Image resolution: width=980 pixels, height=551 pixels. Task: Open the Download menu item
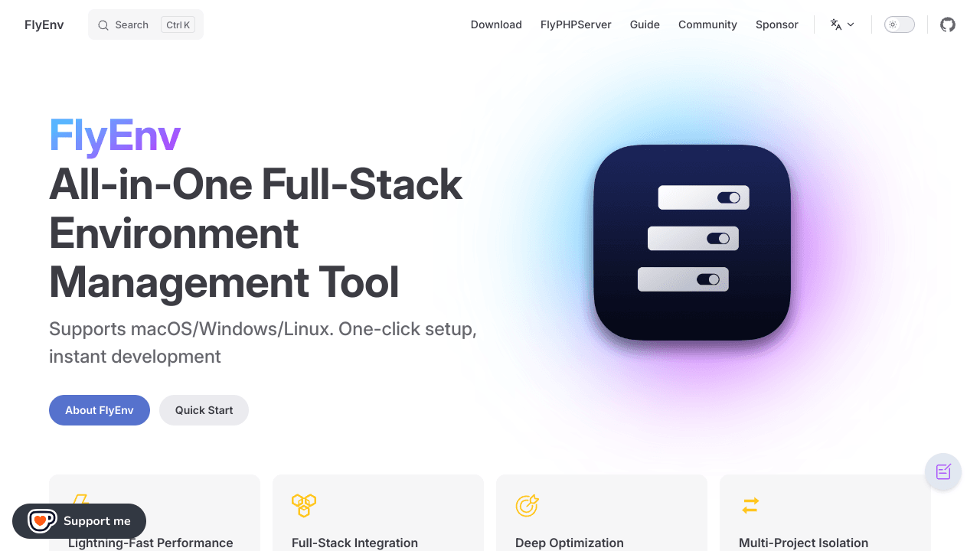coord(496,24)
